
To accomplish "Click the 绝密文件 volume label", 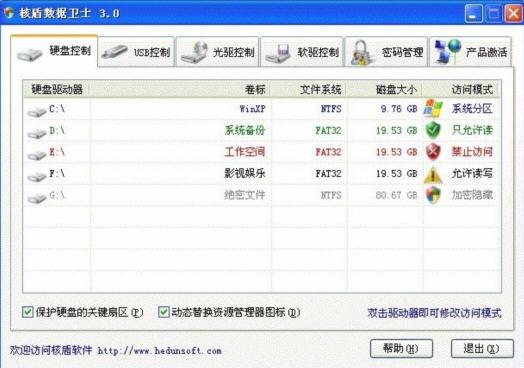I will 245,195.
